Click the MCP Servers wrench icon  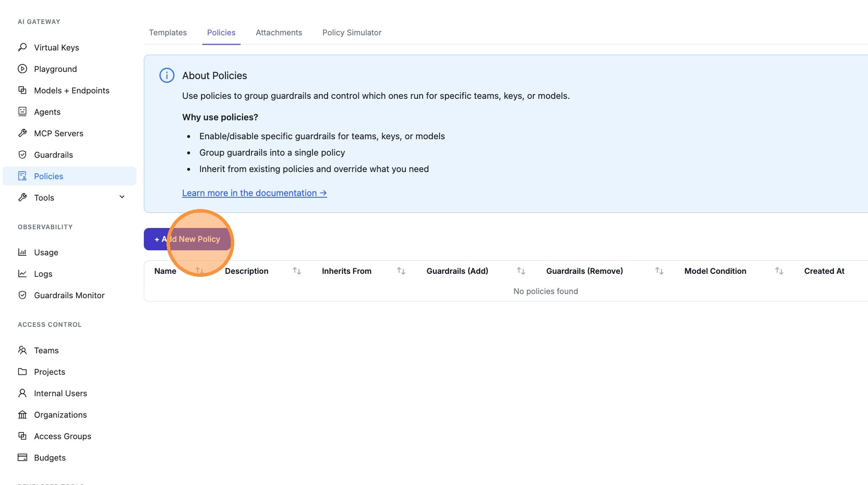click(22, 133)
